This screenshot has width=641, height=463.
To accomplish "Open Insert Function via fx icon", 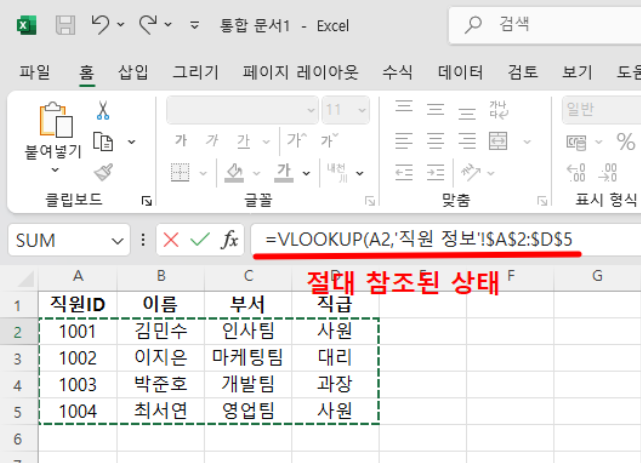I will (230, 240).
